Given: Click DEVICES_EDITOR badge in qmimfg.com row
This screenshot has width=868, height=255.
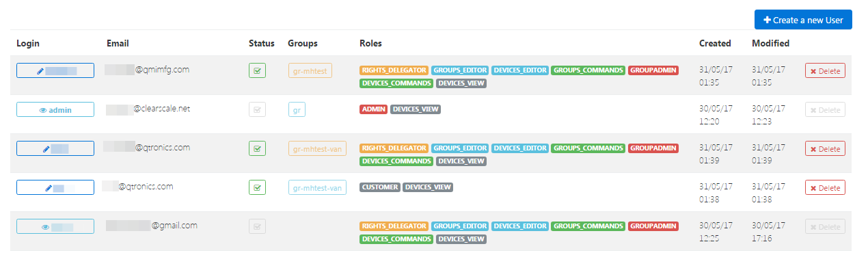Looking at the screenshot, I should 520,70.
